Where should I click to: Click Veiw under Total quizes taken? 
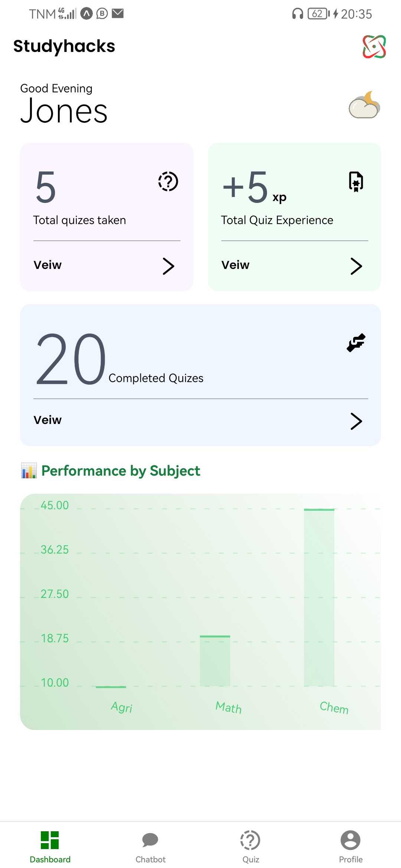point(48,265)
